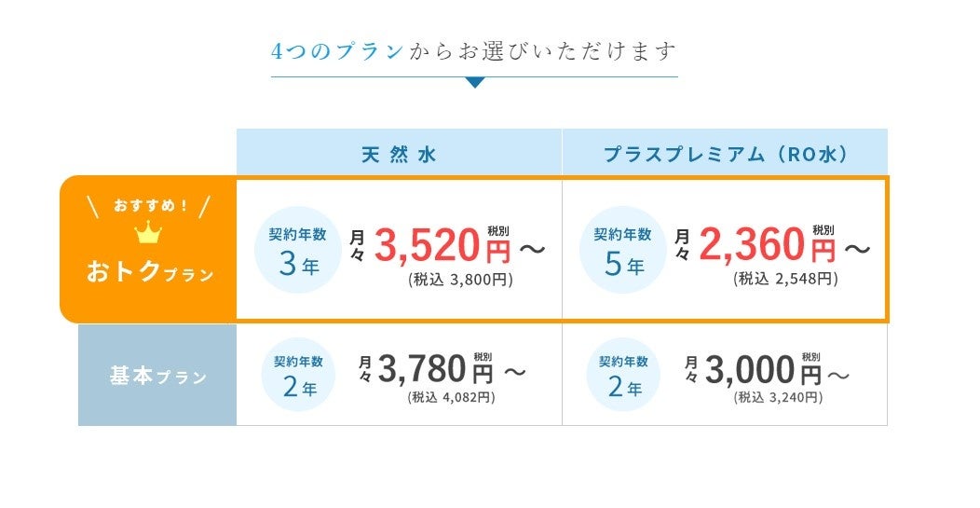Image resolution: width=980 pixels, height=508 pixels.
Task: Click the 契約年数 3年 circle badge
Action: pyautogui.click(x=297, y=250)
